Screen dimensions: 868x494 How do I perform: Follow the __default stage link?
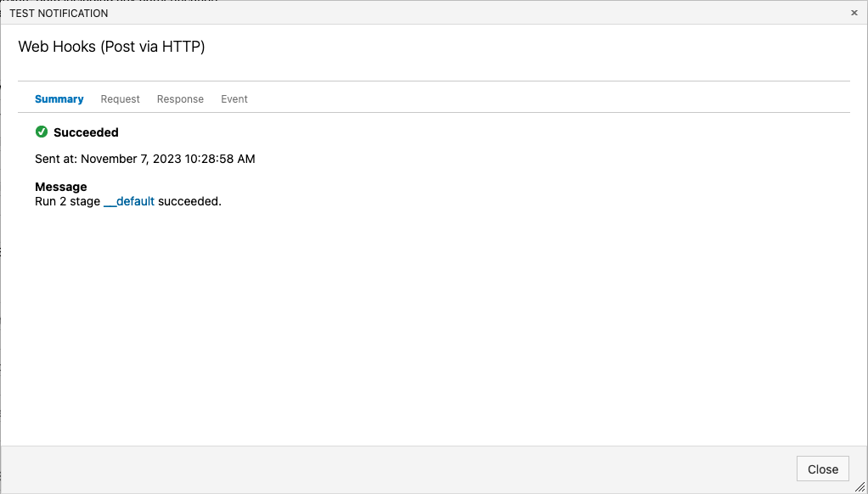pos(129,201)
